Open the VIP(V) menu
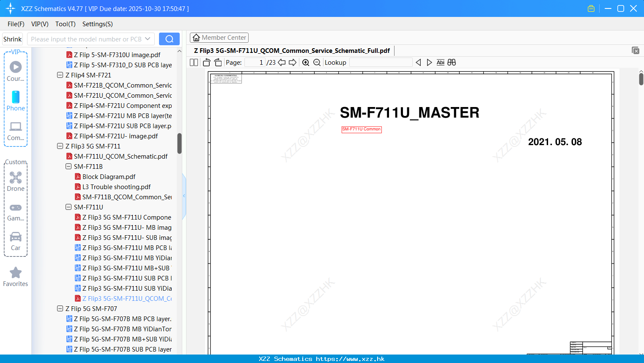The width and height of the screenshot is (644, 363). tap(40, 24)
